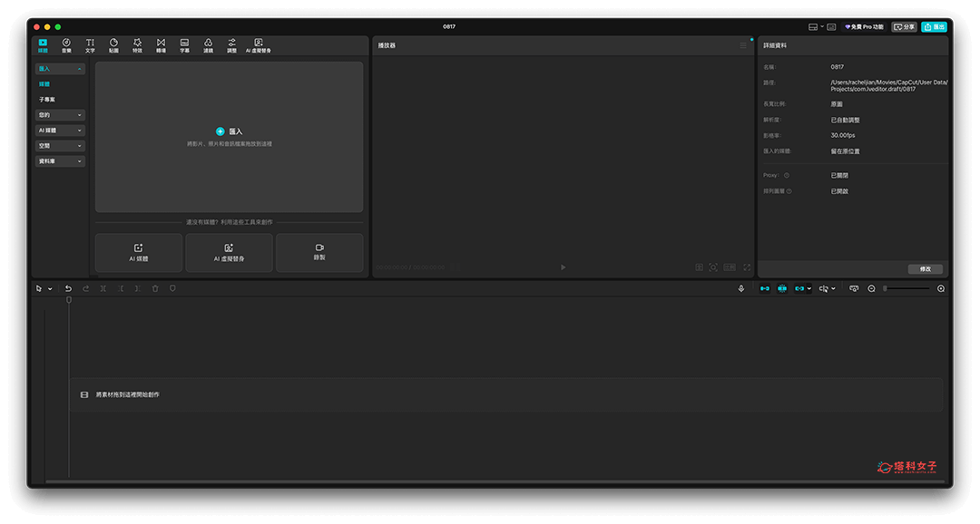This screenshot has height=524, width=980.
Task: Expand the 您的 dropdown in sidebar
Action: 61,115
